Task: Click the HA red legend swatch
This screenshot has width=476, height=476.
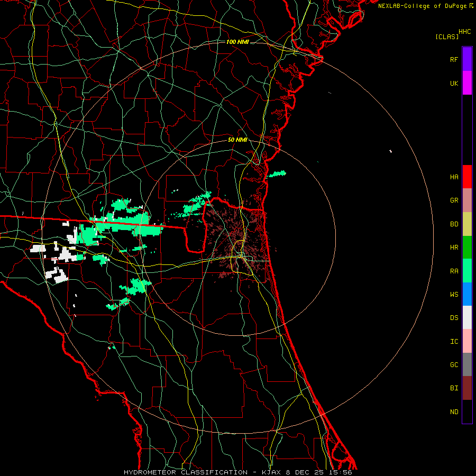Action: click(467, 177)
